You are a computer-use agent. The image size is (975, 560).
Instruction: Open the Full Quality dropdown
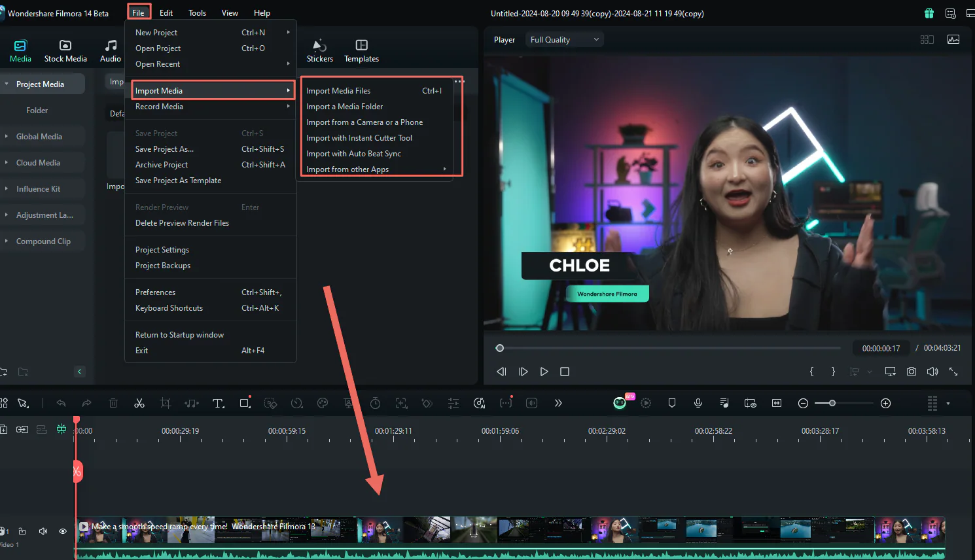pyautogui.click(x=565, y=40)
